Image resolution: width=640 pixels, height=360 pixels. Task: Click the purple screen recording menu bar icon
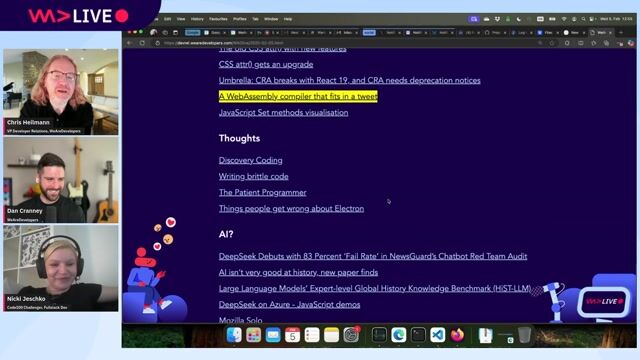[473, 19]
